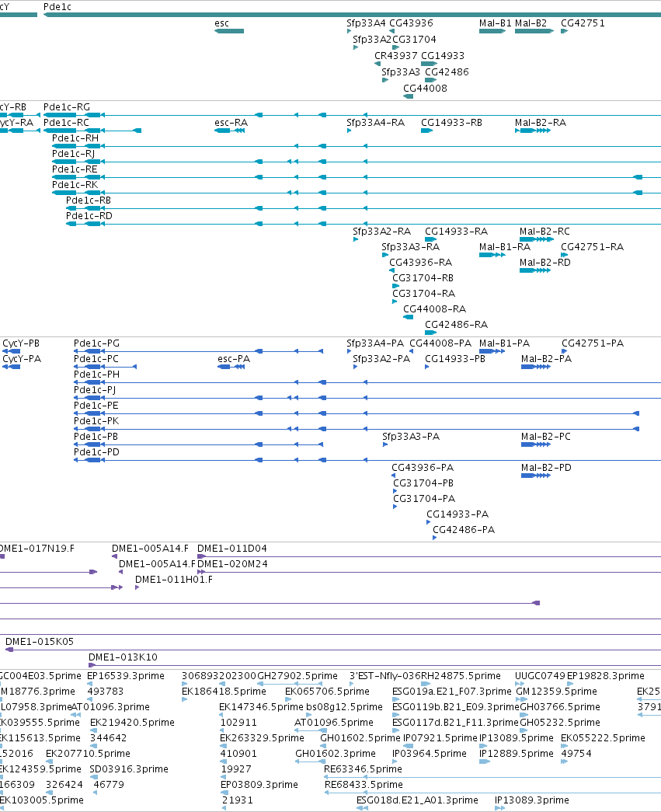Select the CycY-PA protein label
This screenshot has width=661, height=812.
point(21,359)
